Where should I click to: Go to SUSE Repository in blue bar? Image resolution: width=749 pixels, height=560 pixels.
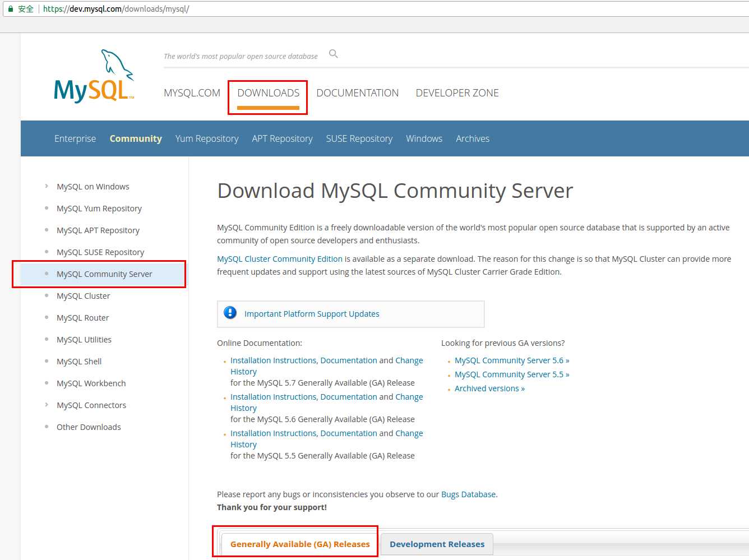359,138
